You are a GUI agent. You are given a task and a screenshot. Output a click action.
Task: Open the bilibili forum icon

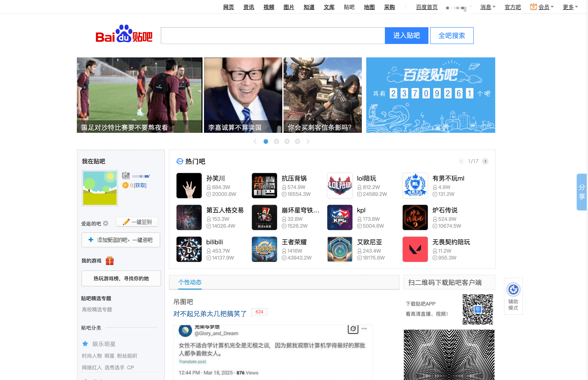[x=189, y=249]
